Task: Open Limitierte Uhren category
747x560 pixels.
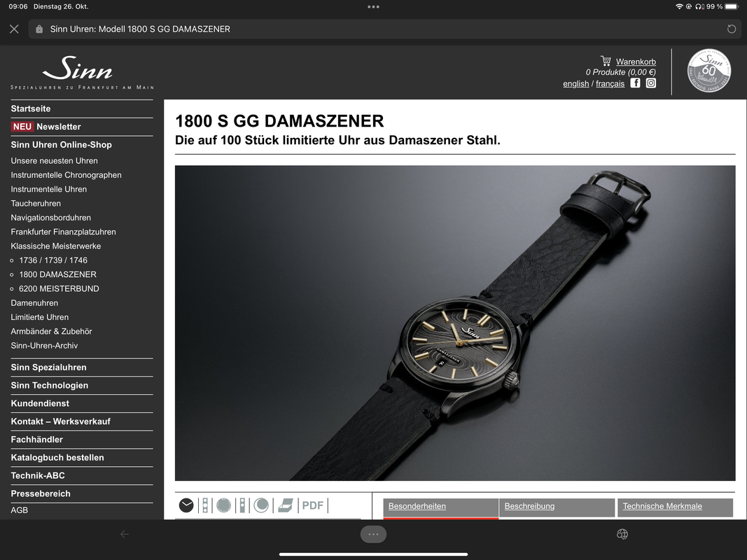Action: pos(39,317)
